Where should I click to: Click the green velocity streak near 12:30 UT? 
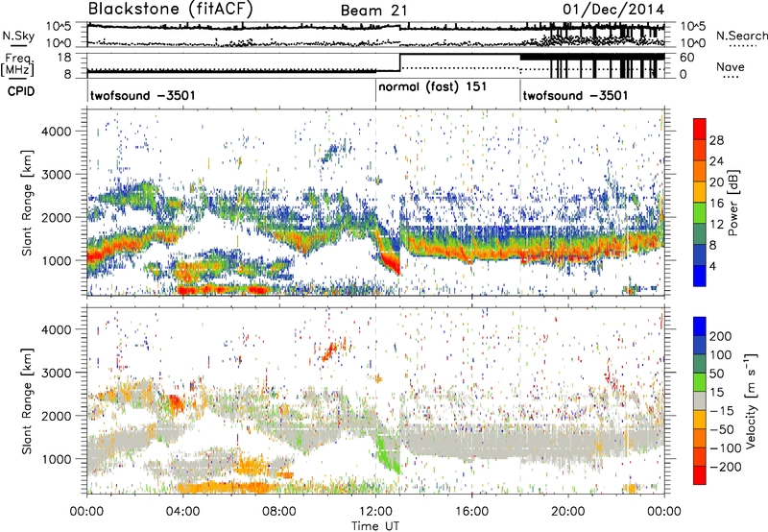(x=387, y=455)
